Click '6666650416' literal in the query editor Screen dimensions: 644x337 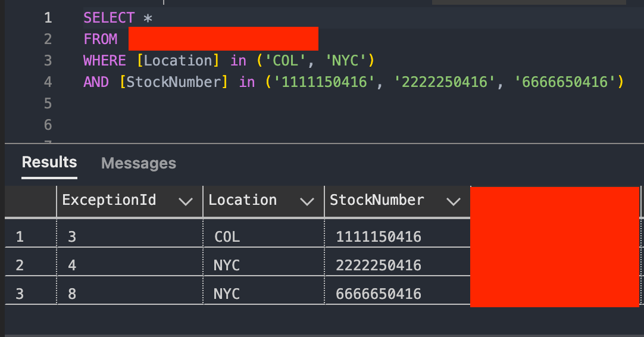coord(565,82)
